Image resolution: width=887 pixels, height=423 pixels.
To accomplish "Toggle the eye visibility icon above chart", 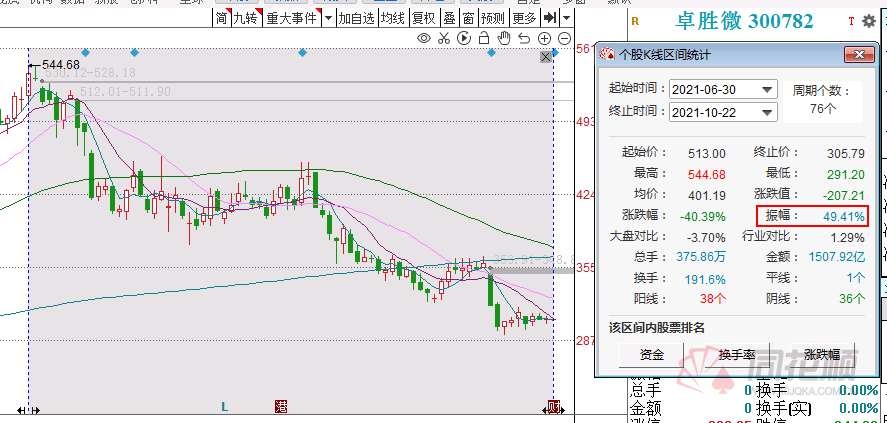I will click(424, 38).
